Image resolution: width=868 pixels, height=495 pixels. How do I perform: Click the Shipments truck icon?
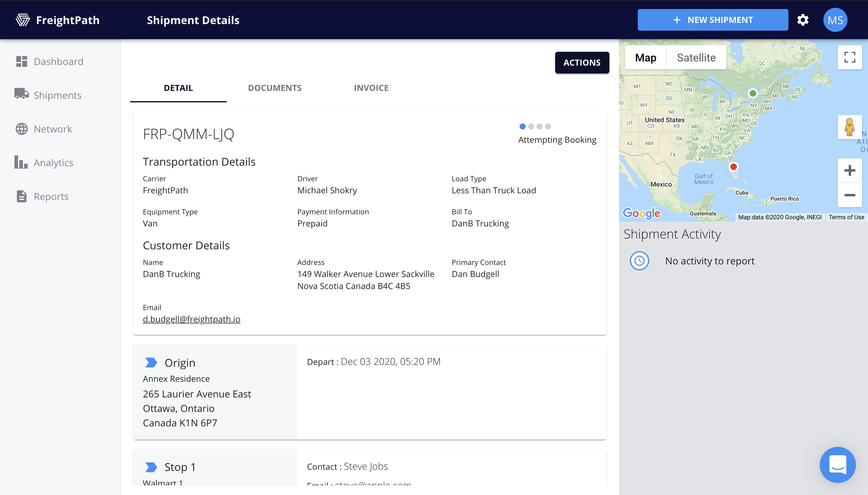click(x=21, y=93)
